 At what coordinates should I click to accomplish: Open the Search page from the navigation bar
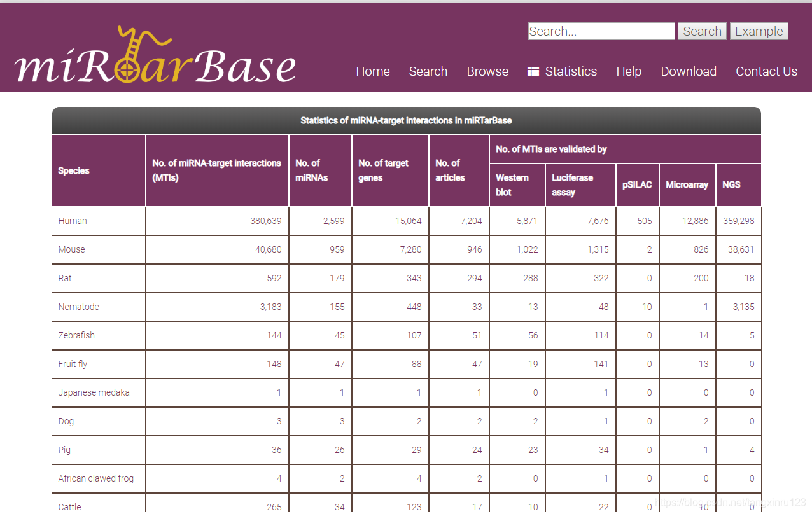(x=428, y=71)
